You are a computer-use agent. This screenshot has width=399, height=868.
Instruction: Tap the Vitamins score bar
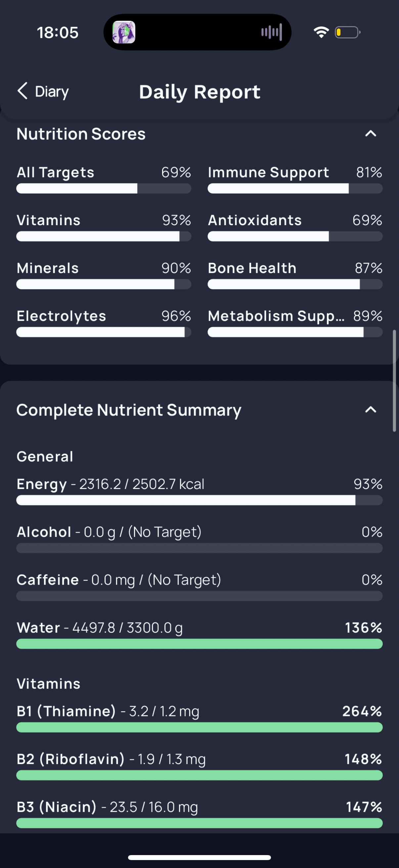point(104,236)
